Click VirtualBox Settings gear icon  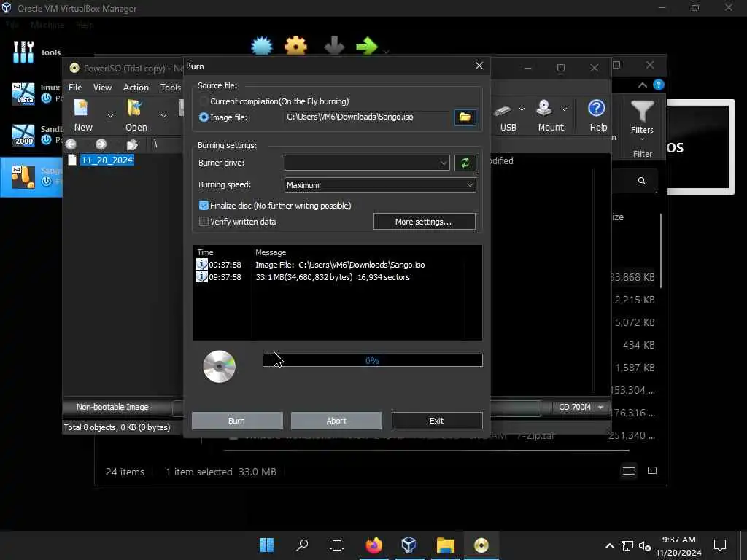click(x=296, y=46)
